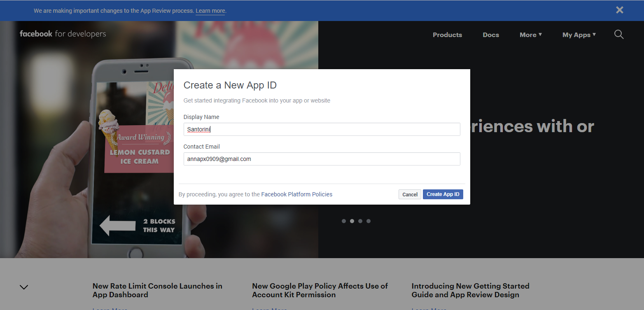Image resolution: width=644 pixels, height=310 pixels.
Task: Dismiss the App Review banner with the X
Action: pyautogui.click(x=619, y=10)
